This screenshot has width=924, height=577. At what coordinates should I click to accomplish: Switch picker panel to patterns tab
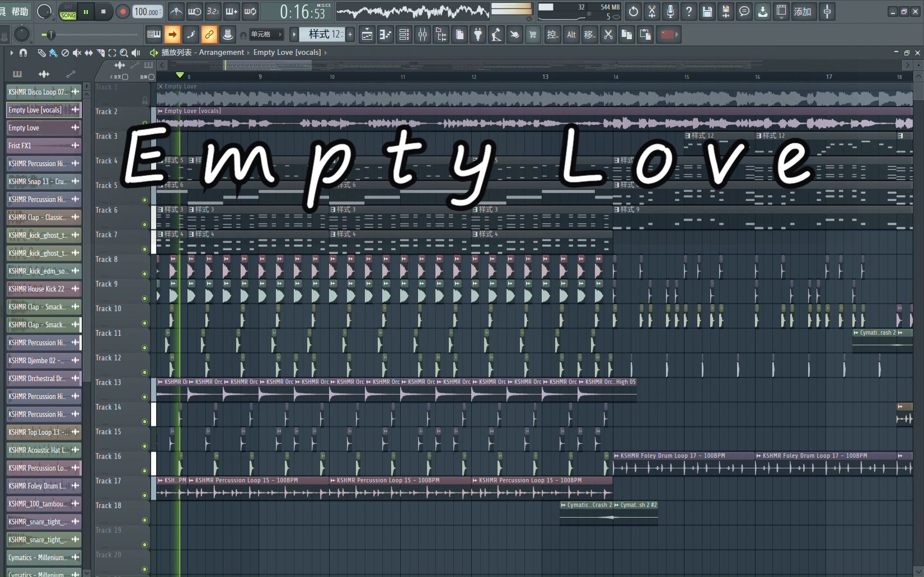pyautogui.click(x=17, y=74)
